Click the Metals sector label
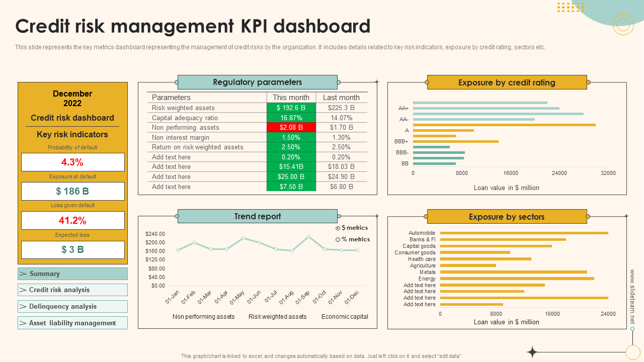 pyautogui.click(x=428, y=272)
